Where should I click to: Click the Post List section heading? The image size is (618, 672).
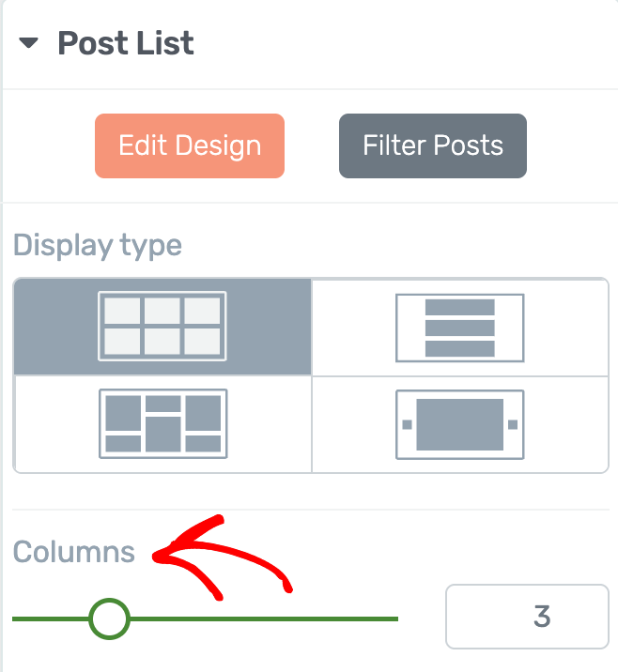(x=126, y=43)
